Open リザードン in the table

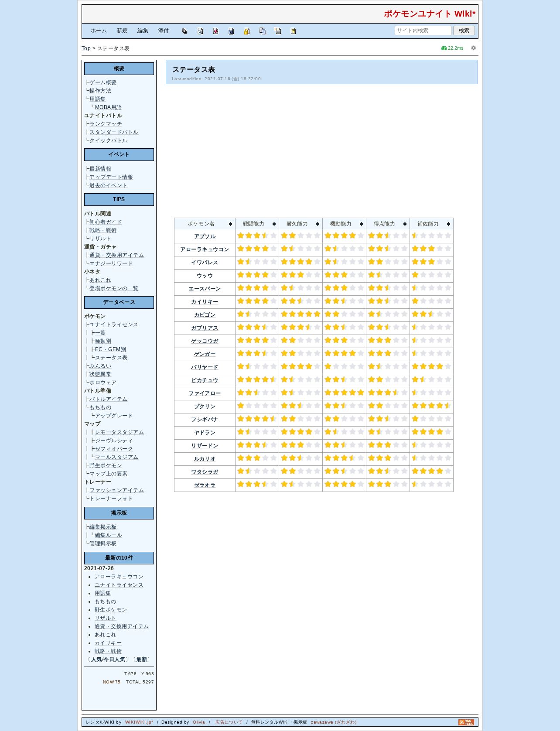point(205,446)
